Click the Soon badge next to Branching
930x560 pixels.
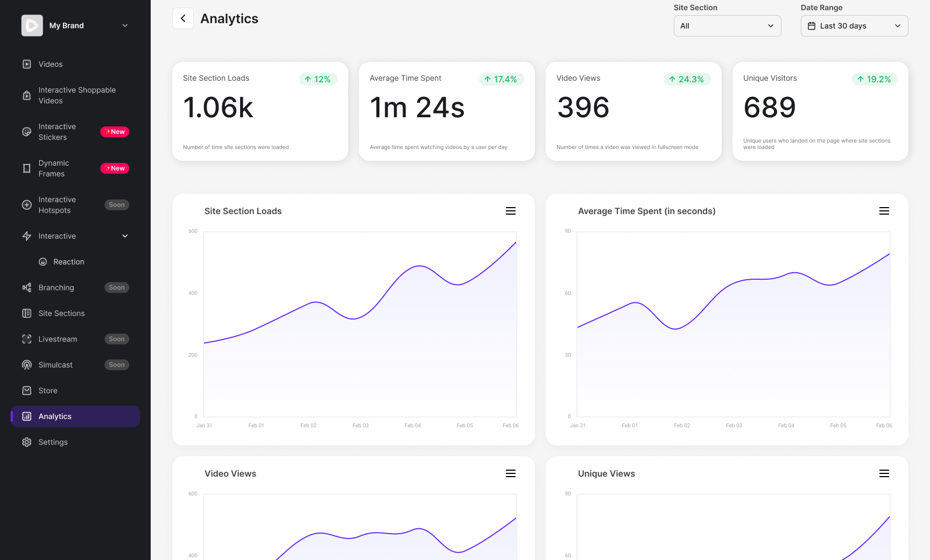click(x=117, y=288)
